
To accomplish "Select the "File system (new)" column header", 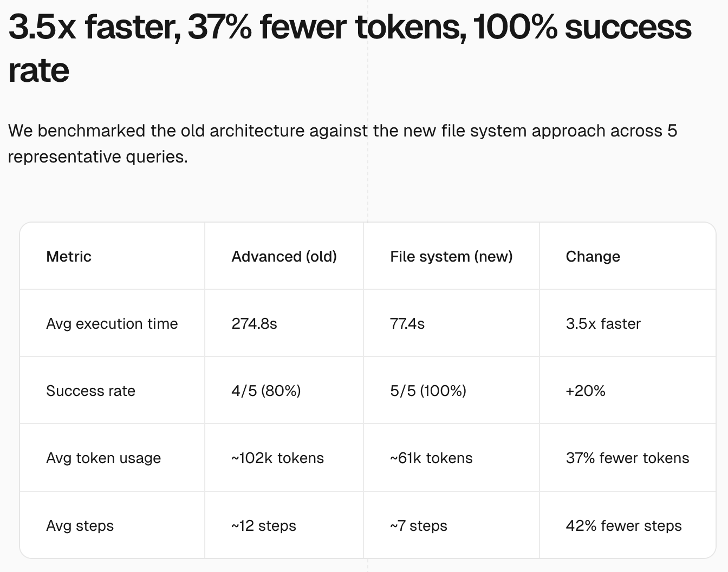I will [451, 256].
